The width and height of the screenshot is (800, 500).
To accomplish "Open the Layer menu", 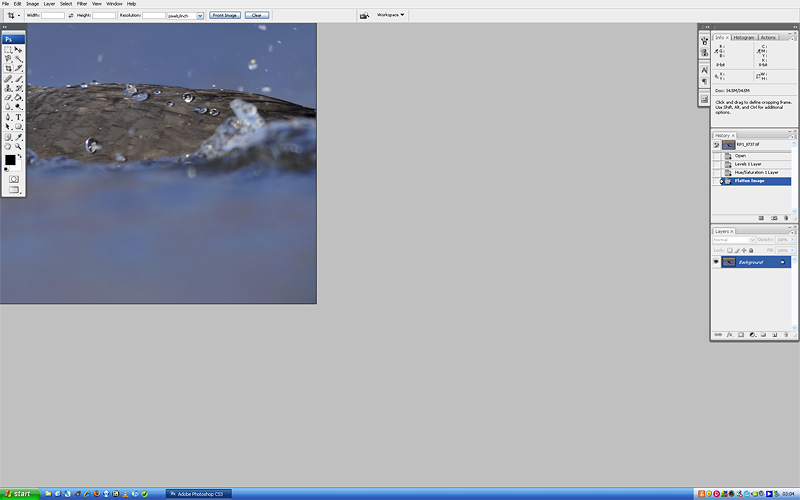I will click(49, 4).
